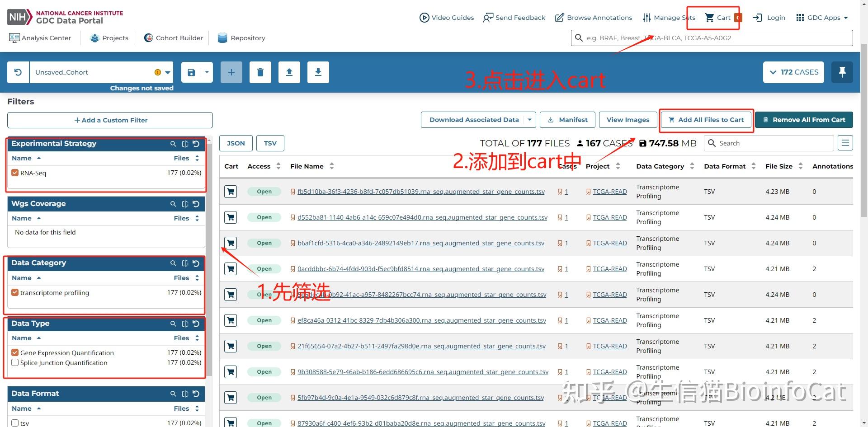Open search within the Experimental Strategy filter
This screenshot has height=427, width=868.
(173, 144)
